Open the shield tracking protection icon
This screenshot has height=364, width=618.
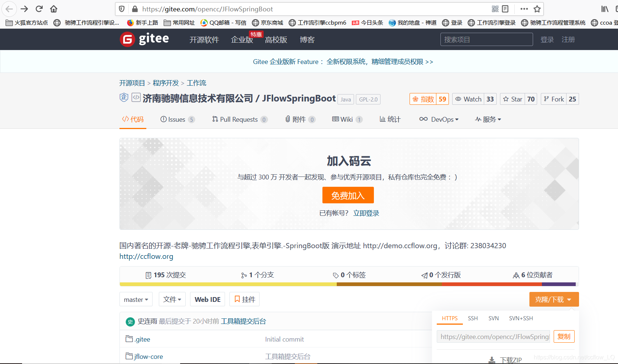coord(122,9)
